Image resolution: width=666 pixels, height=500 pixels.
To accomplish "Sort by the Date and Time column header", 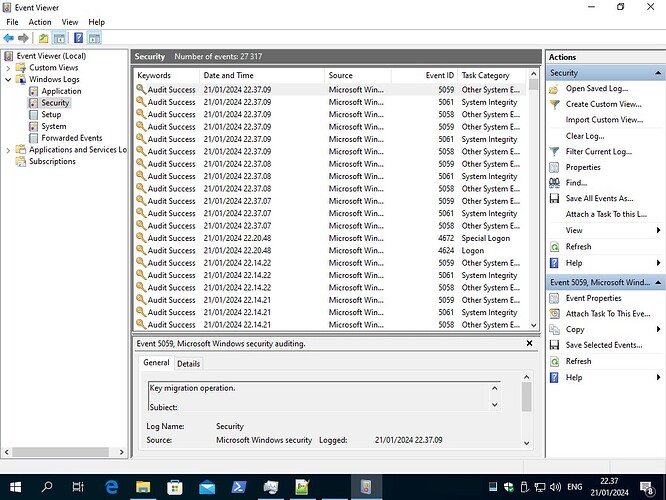I will (262, 75).
